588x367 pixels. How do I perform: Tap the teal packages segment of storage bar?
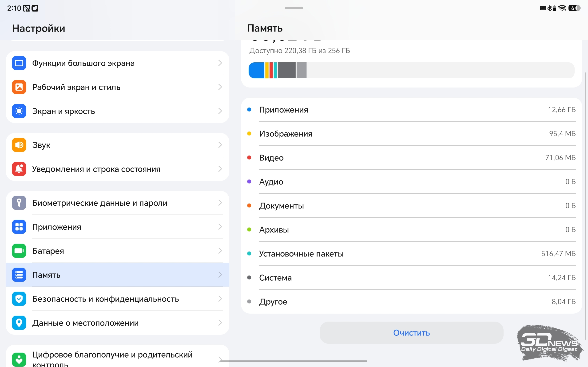click(275, 70)
